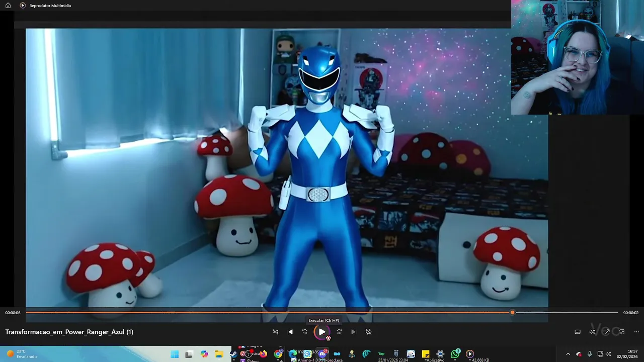Open Task View from the taskbar
644x362 pixels.
click(x=189, y=354)
